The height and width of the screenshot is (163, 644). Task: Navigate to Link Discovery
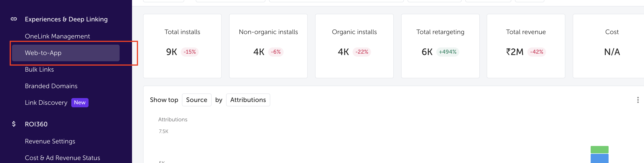(46, 103)
